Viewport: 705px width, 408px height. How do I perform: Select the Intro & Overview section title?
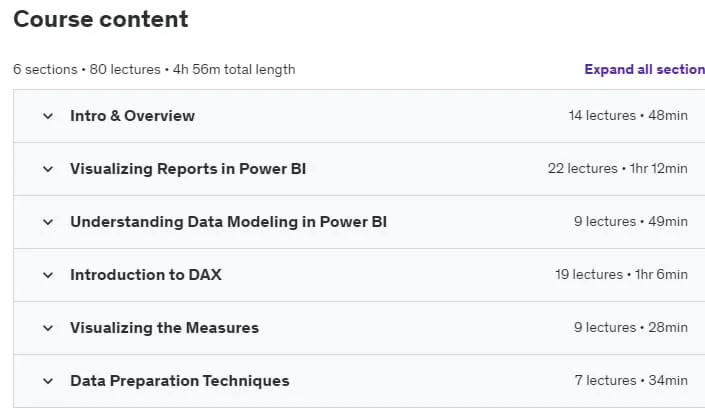pyautogui.click(x=133, y=116)
